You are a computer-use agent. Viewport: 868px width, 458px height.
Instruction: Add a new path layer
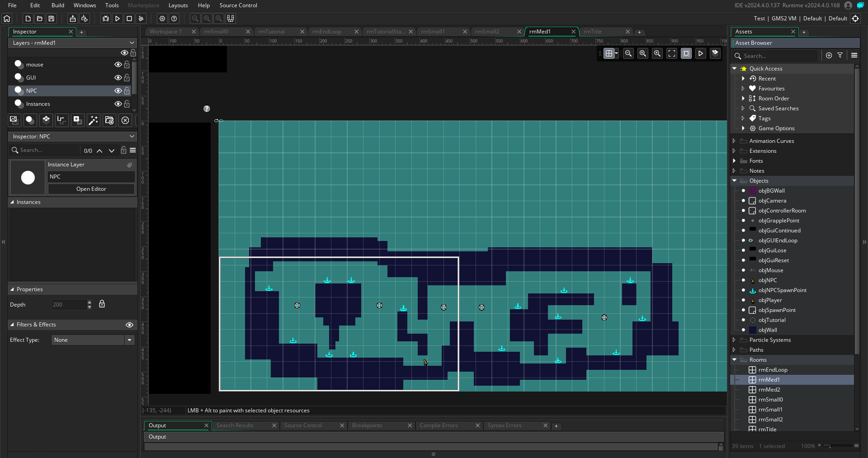tap(61, 120)
